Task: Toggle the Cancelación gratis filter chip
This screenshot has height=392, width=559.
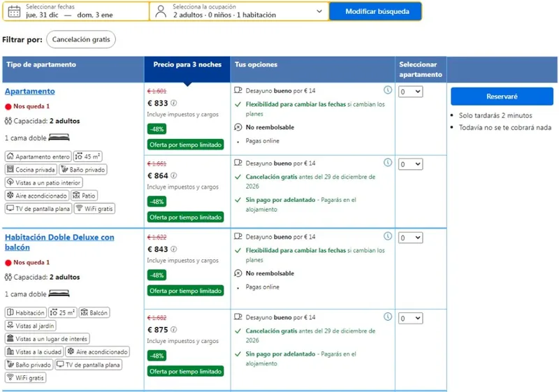Action: coord(81,40)
